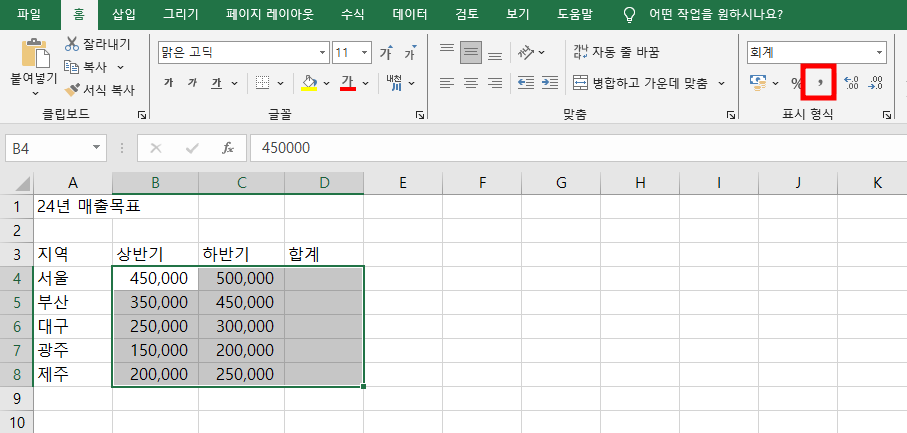Image resolution: width=907 pixels, height=433 pixels.
Task: Click the Cut (잘라내기) scissors icon
Action: pos(72,44)
